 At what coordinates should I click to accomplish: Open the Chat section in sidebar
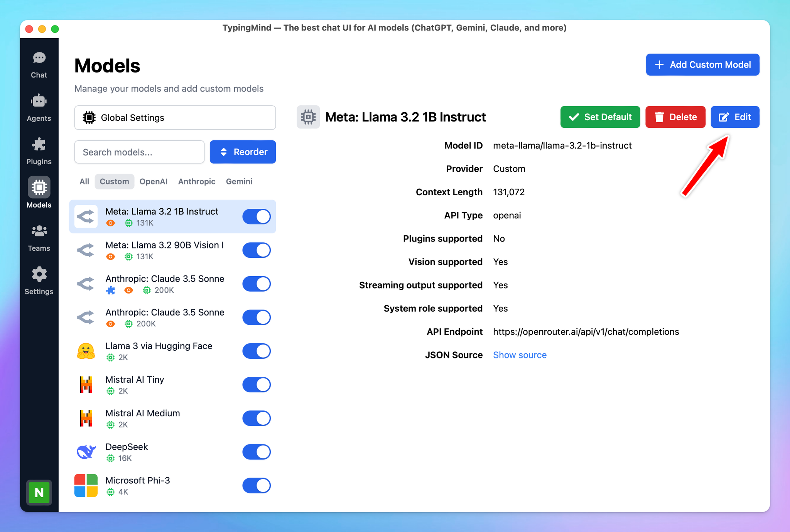pyautogui.click(x=39, y=65)
